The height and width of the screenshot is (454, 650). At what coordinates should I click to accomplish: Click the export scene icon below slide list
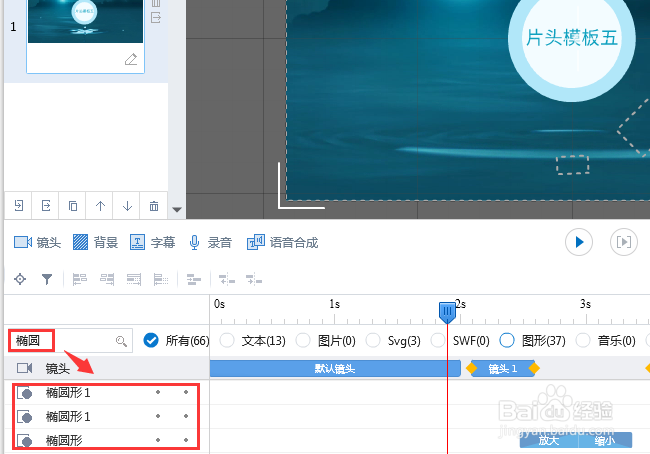tap(46, 206)
